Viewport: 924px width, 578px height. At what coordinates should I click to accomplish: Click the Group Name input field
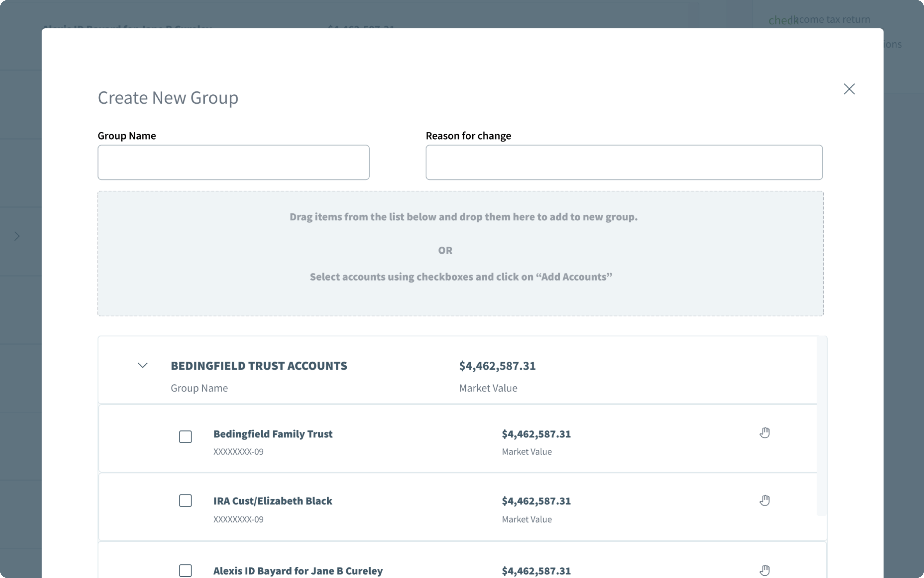tap(233, 162)
